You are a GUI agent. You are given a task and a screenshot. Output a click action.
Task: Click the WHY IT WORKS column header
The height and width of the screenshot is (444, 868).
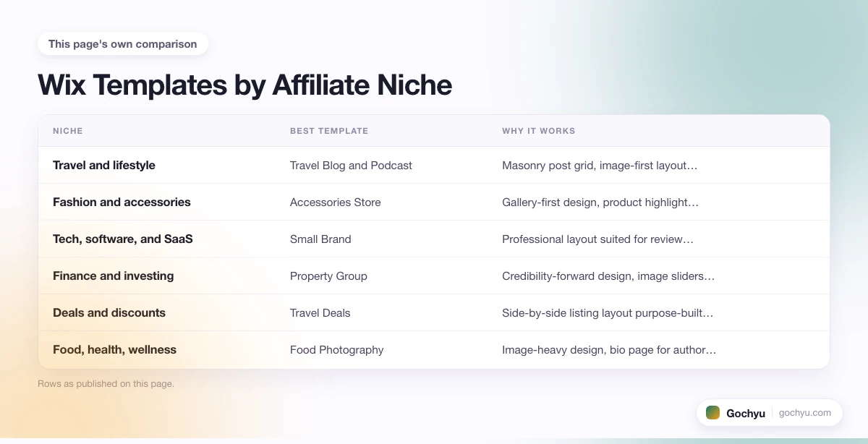tap(539, 131)
